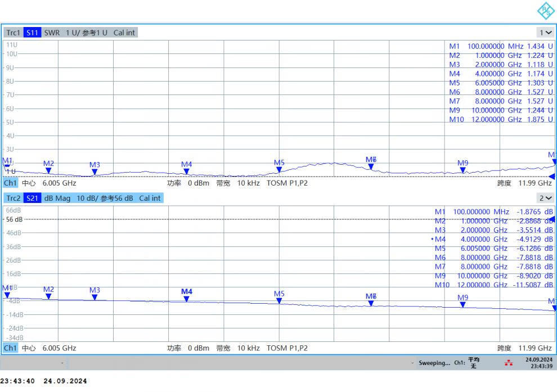Click the S11 measurement parameter label
This screenshot has width=557, height=392.
click(x=33, y=33)
